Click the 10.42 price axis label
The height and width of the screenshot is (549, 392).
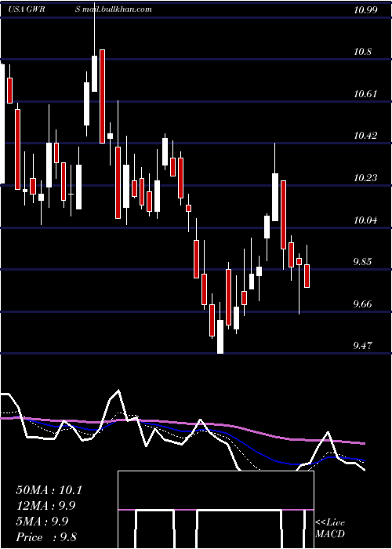click(x=366, y=136)
